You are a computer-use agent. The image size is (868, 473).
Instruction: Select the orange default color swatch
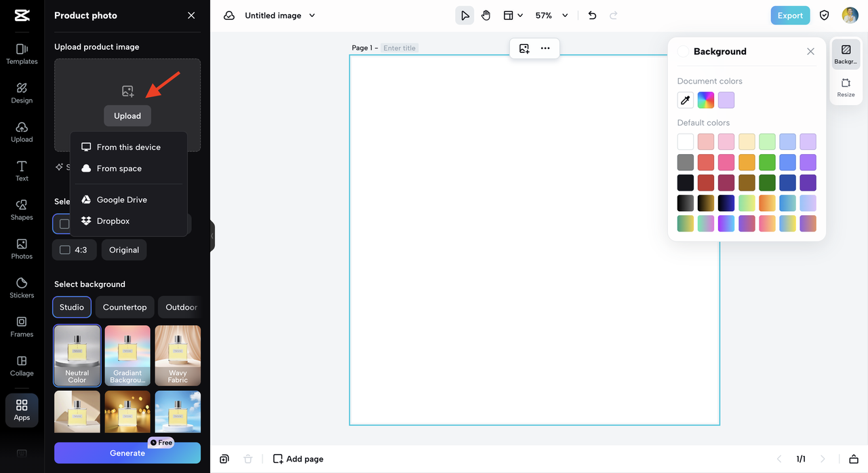point(747,162)
